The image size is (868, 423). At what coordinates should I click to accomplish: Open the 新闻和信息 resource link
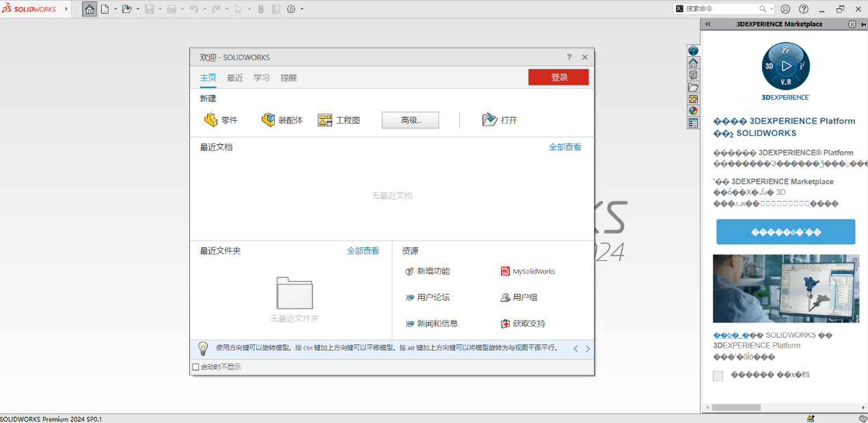[x=431, y=323]
